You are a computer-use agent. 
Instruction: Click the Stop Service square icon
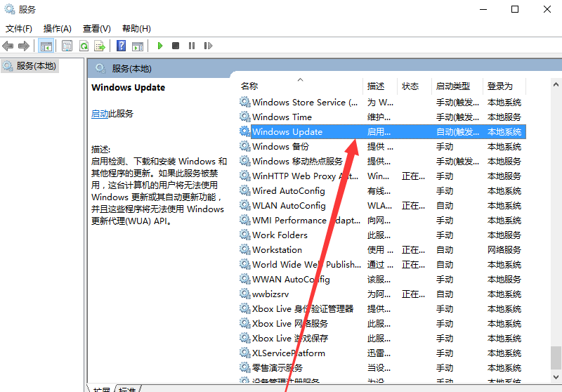[x=176, y=46]
